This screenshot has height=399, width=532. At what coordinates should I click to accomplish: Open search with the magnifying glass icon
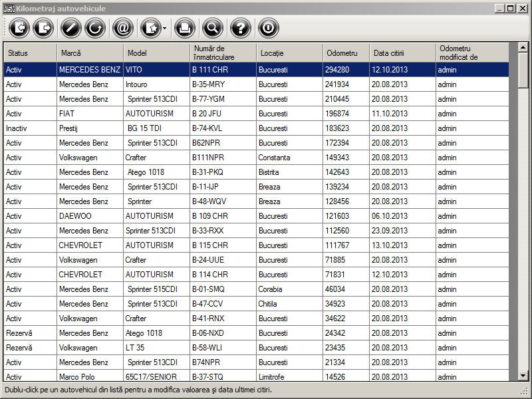point(213,28)
